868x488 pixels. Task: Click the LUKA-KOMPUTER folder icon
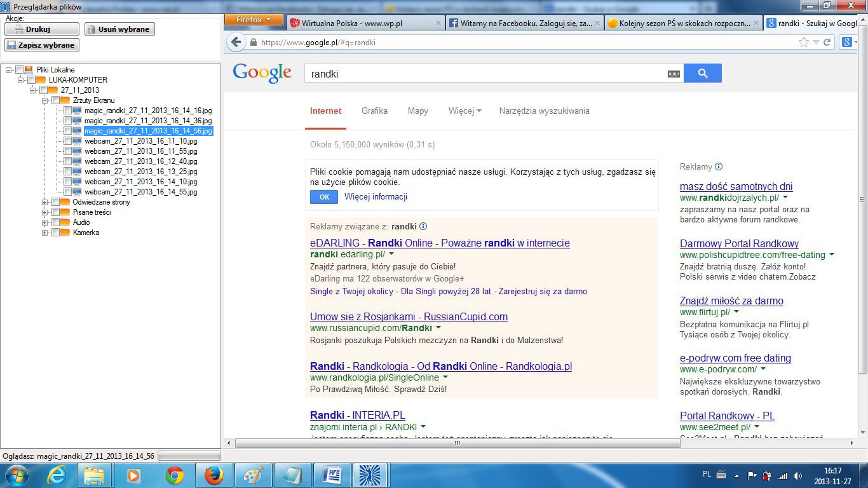(x=41, y=80)
